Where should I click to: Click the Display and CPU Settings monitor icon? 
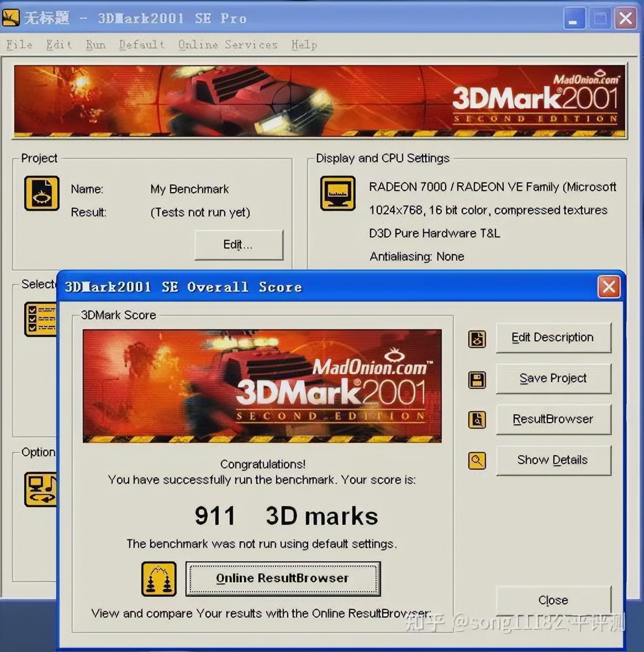coord(338,193)
